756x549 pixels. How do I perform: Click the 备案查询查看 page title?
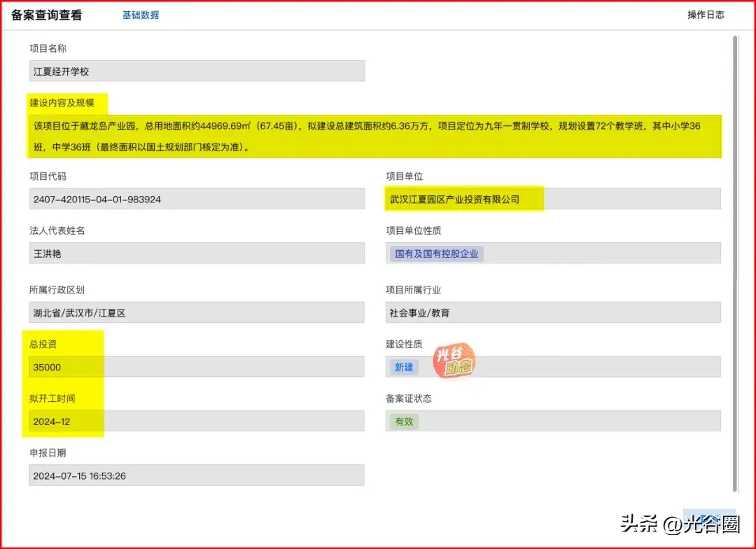(x=47, y=15)
